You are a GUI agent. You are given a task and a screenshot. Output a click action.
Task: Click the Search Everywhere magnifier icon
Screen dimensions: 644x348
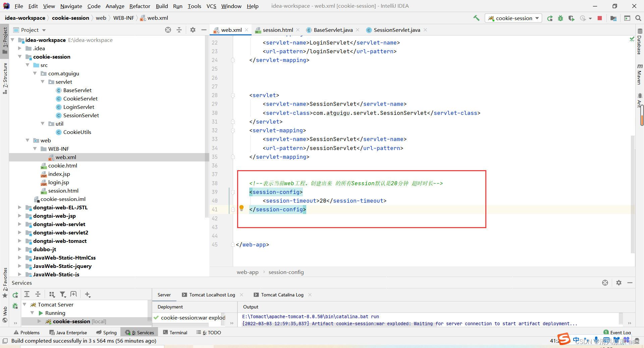638,18
